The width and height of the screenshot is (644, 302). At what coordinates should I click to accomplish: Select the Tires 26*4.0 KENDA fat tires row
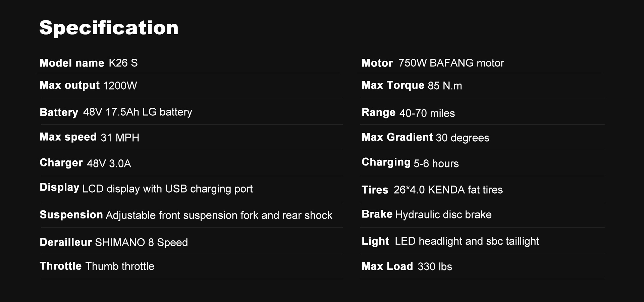[x=432, y=190]
